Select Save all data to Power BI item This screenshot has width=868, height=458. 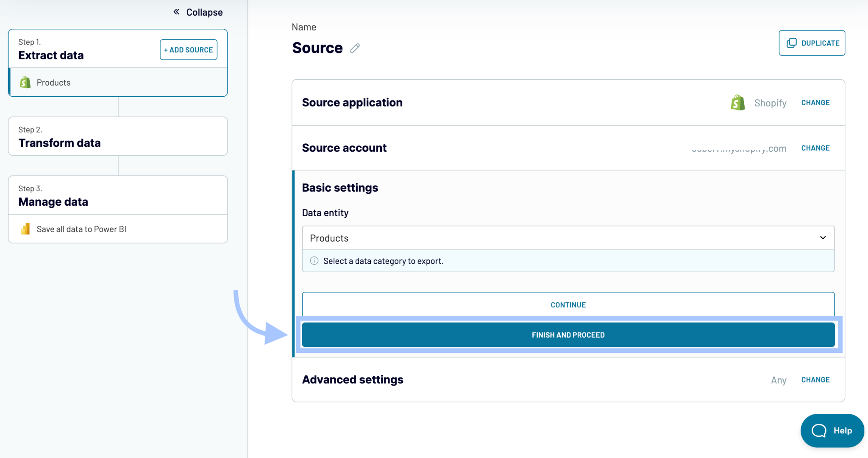[x=81, y=229]
